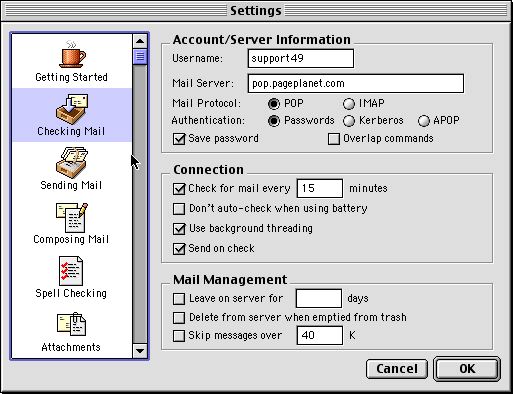Click the Getting Started label
The width and height of the screenshot is (513, 394).
71,77
